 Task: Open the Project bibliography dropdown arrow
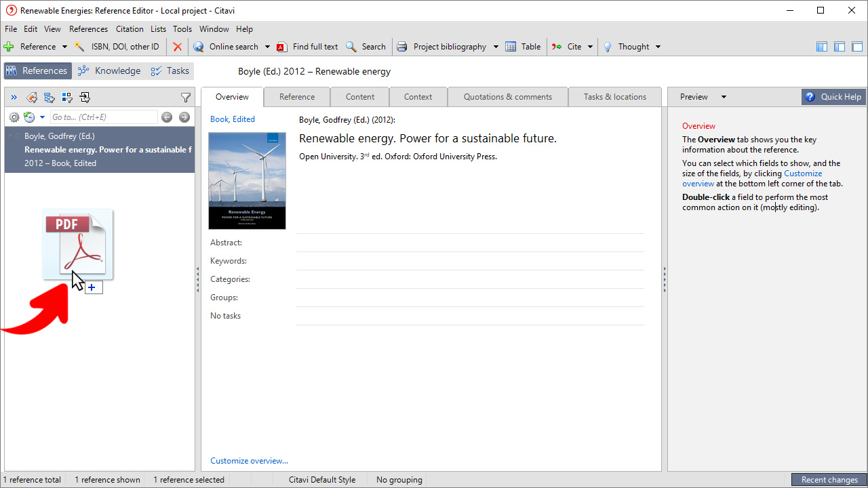tap(496, 47)
